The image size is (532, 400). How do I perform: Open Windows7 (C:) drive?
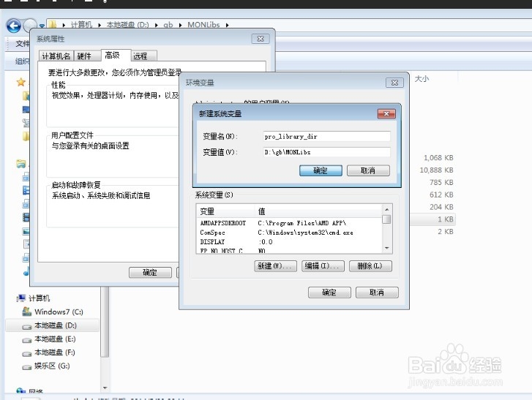pyautogui.click(x=59, y=312)
